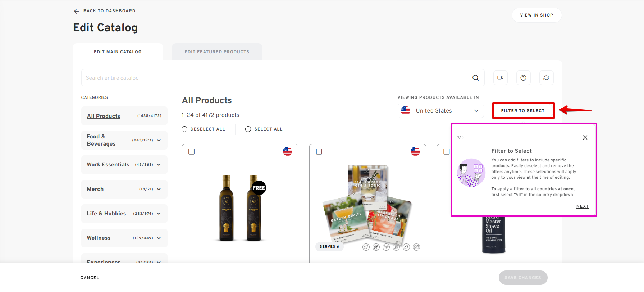
Task: Click the refresh catalog icon
Action: [x=546, y=78]
